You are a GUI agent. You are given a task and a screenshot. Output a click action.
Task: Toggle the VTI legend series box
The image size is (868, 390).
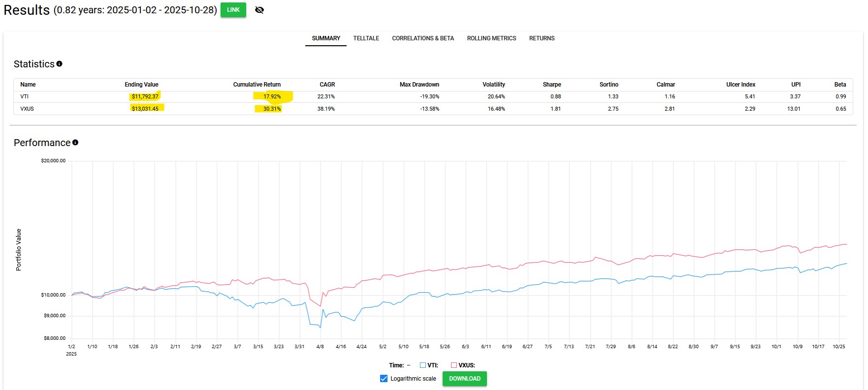pyautogui.click(x=422, y=365)
